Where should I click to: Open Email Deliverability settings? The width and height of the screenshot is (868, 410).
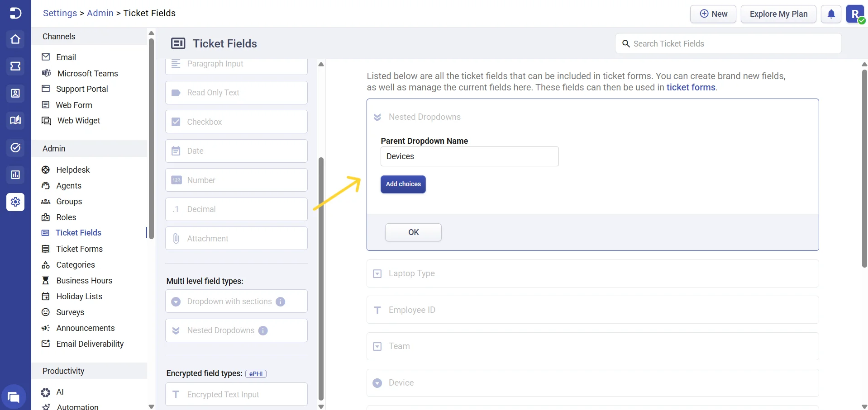tap(90, 344)
